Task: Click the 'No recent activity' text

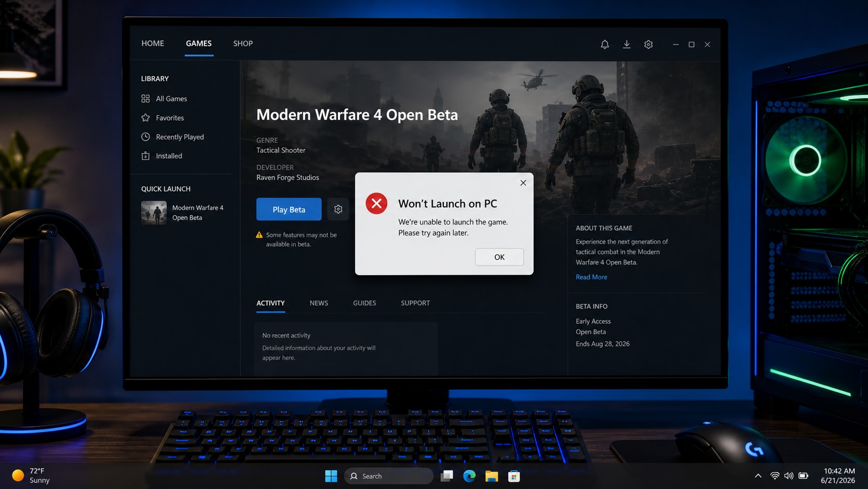Action: click(286, 336)
